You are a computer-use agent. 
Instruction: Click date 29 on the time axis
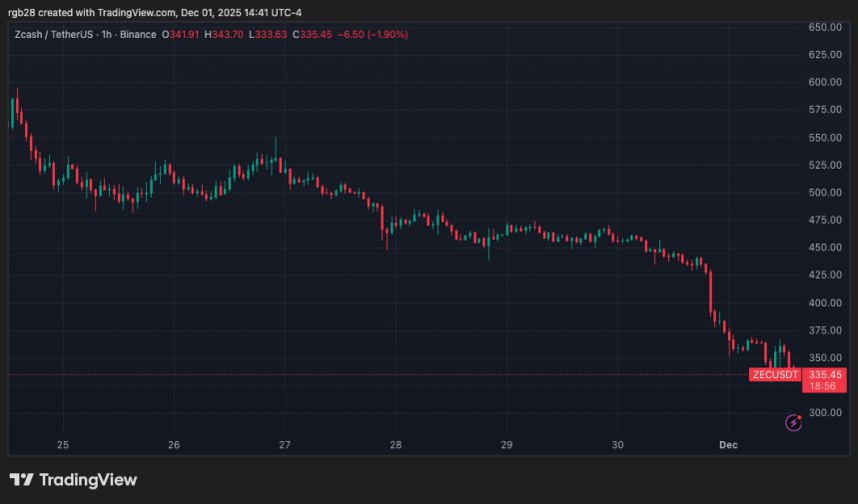[506, 445]
